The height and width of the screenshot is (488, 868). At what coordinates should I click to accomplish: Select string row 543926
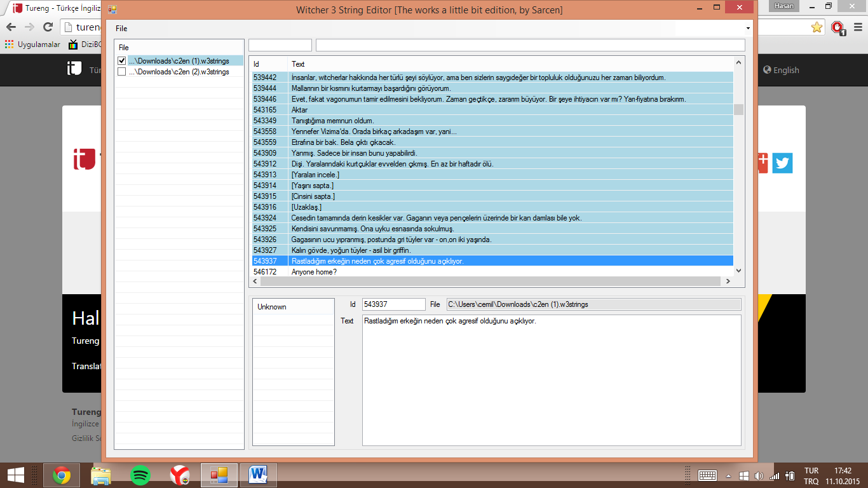tap(491, 240)
